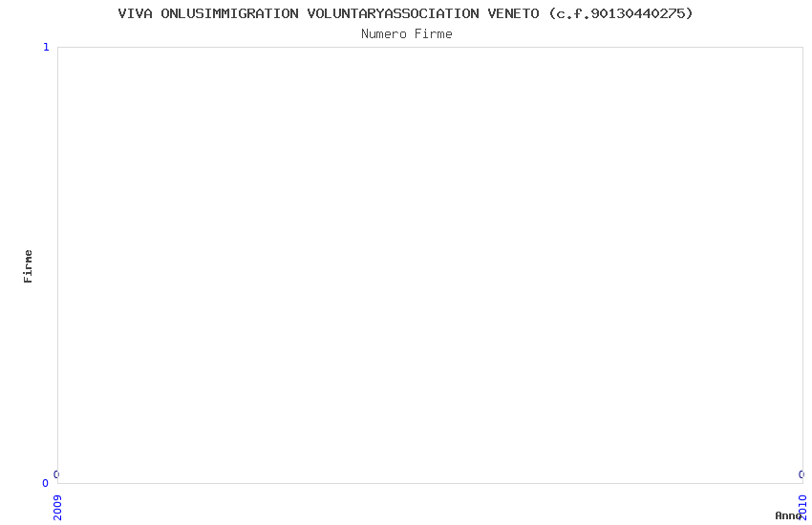This screenshot has height=525, width=812.
Task: Click the data point value 0 above 2010
Action: pos(801,474)
